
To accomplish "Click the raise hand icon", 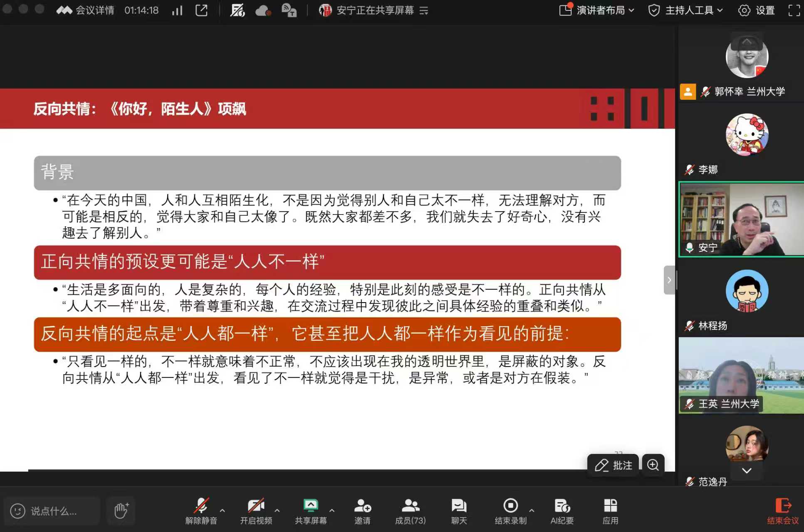I will (121, 510).
